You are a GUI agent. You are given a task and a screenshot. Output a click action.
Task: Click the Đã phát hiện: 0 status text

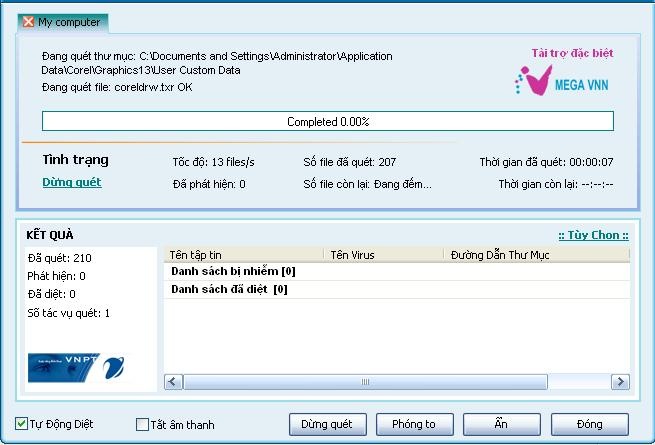click(209, 184)
